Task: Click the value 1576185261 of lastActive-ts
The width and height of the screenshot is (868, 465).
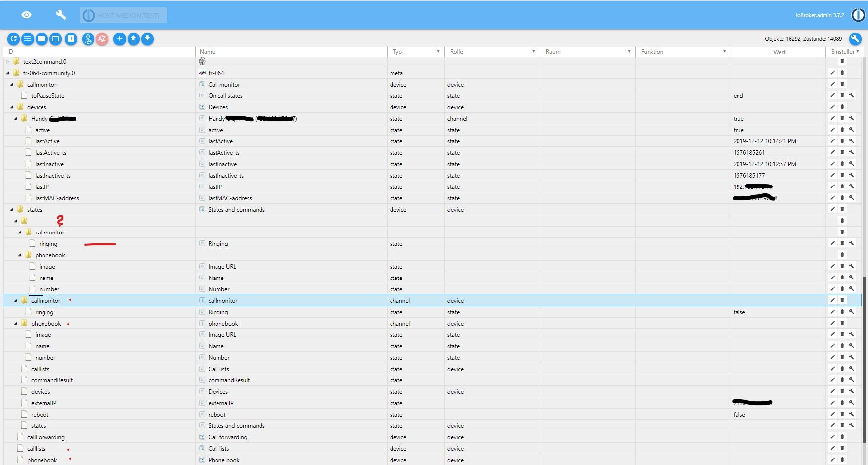Action: point(749,153)
